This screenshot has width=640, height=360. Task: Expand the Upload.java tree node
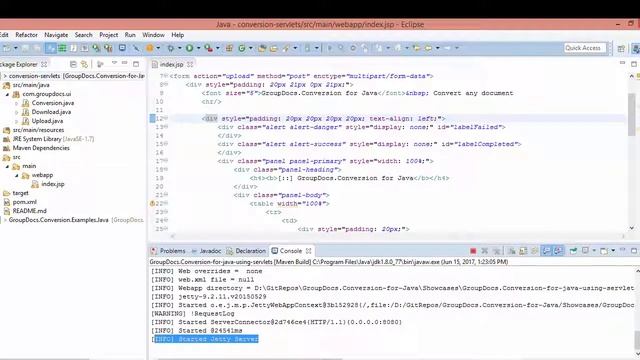coord(16,121)
